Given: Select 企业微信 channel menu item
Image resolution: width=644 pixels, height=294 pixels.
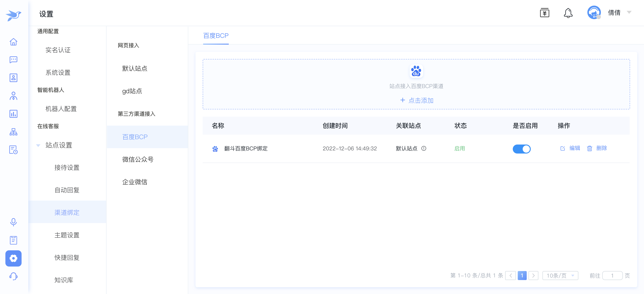Looking at the screenshot, I should coord(135,182).
